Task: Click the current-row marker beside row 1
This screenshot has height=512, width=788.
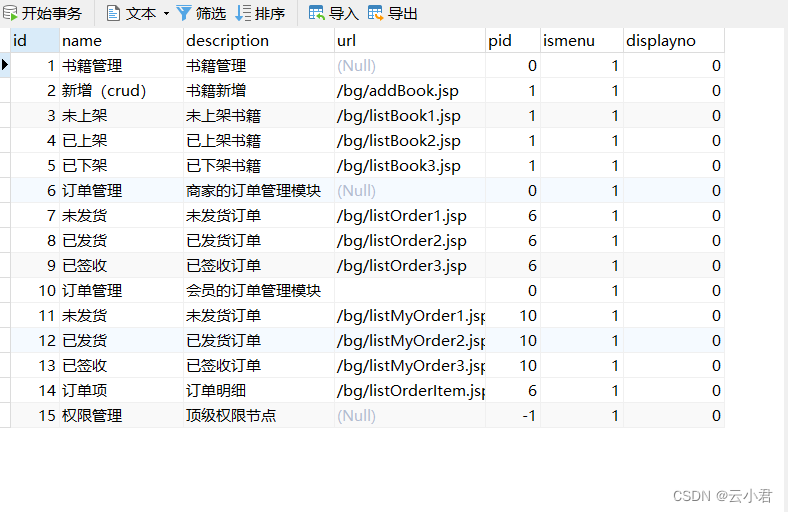Action: [5, 65]
